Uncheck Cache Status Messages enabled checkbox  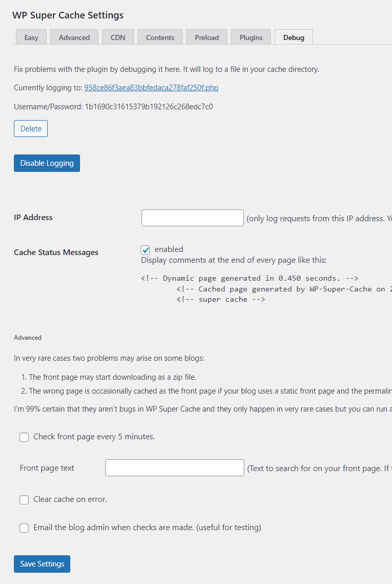(x=145, y=249)
